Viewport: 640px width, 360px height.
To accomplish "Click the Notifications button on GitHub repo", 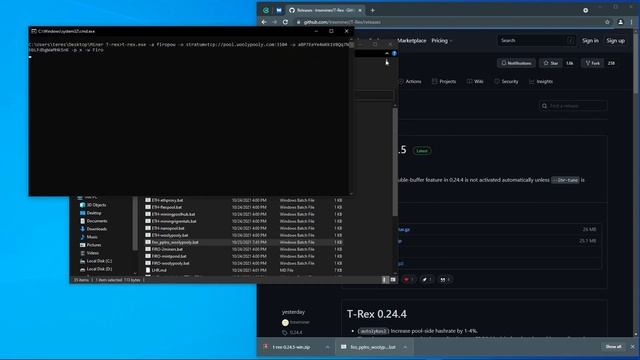I will [516, 63].
